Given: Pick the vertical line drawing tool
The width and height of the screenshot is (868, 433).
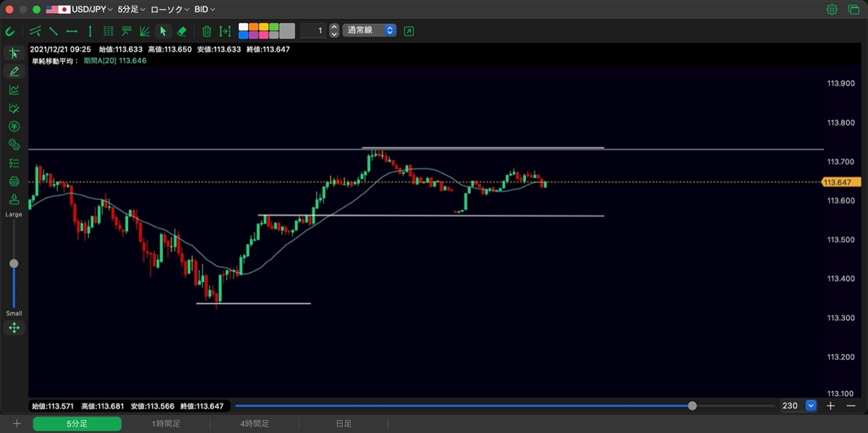Looking at the screenshot, I should click(90, 31).
